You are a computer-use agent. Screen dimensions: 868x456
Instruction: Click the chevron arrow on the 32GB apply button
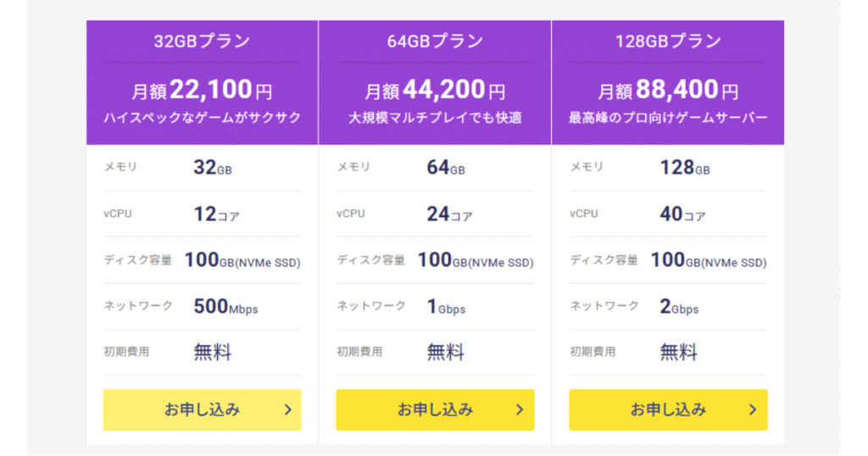[x=287, y=410]
